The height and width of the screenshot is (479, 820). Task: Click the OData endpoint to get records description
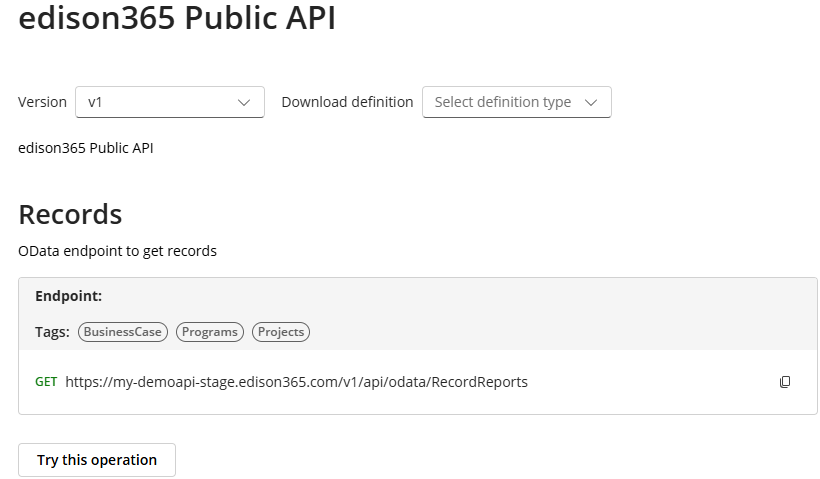pos(117,251)
